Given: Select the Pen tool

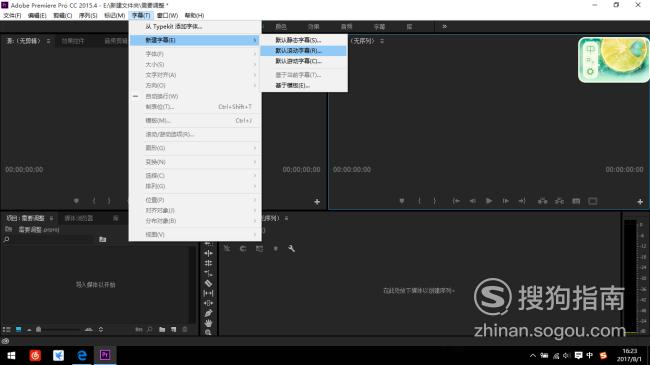Looking at the screenshot, I should tap(208, 313).
